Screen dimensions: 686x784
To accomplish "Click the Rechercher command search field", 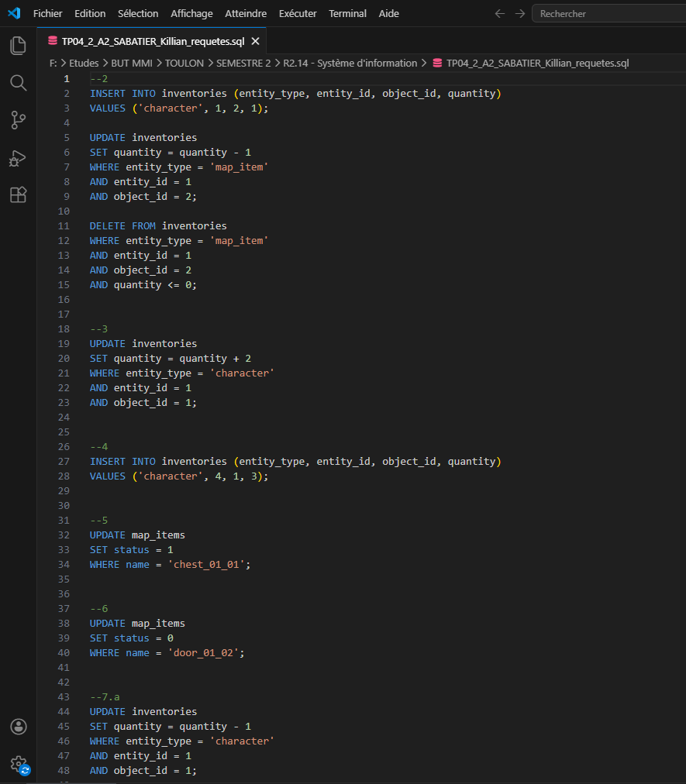I will [609, 13].
